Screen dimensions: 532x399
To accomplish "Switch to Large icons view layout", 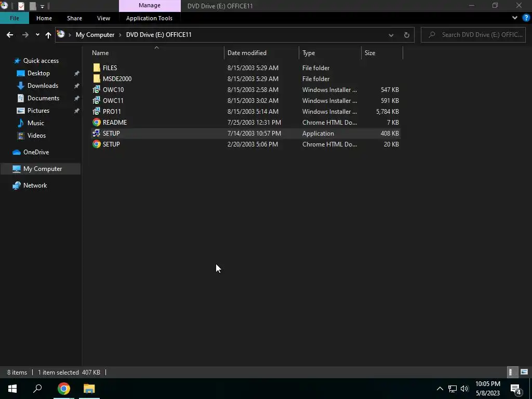I will (524, 372).
